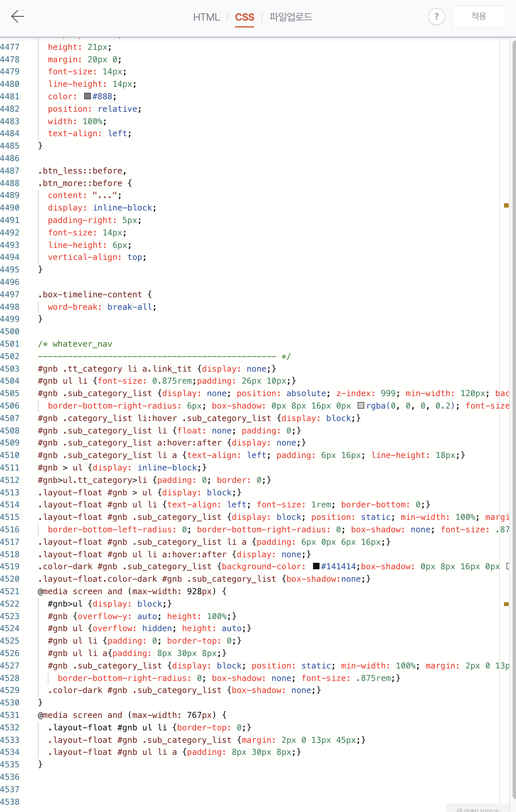Click line number 4538 in gutter

pyautogui.click(x=10, y=802)
